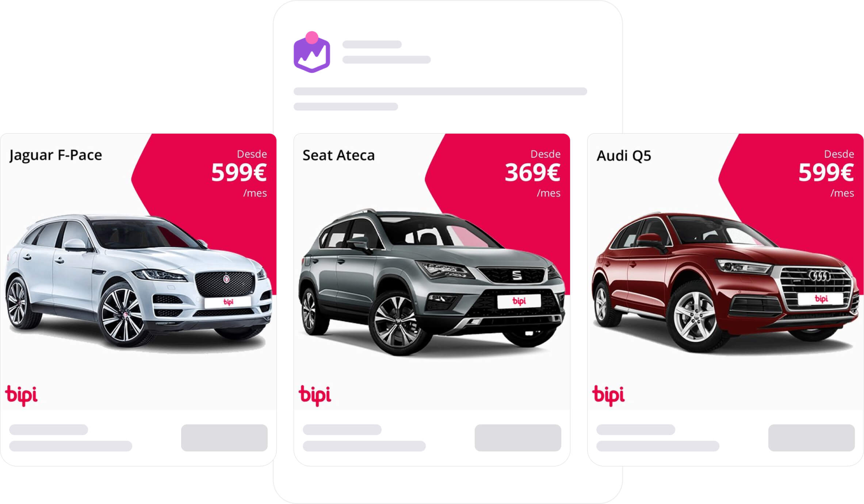Click the purple hexagon profile logo
864x504 pixels.
pyautogui.click(x=312, y=52)
